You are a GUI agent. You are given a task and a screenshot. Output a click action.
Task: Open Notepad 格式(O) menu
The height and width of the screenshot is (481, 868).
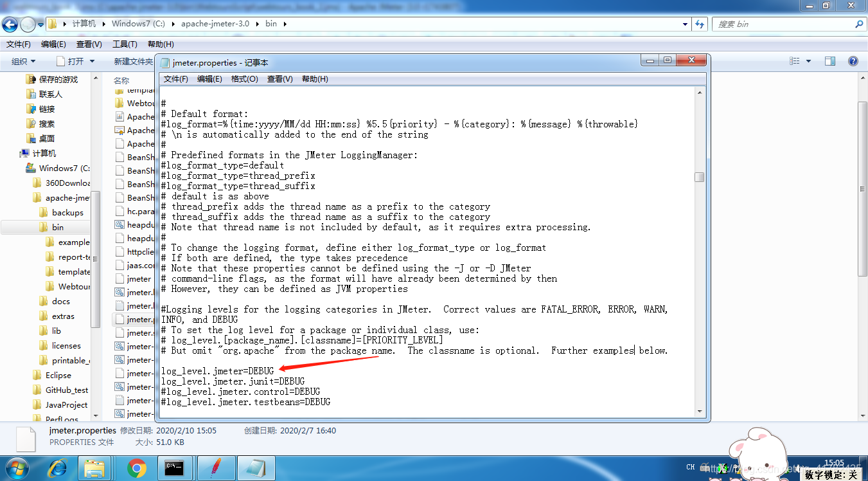[x=244, y=78]
